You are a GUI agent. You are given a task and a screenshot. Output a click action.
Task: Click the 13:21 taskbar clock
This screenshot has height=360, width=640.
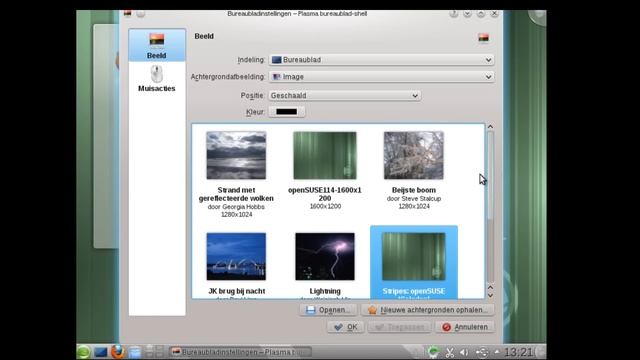[x=519, y=352]
